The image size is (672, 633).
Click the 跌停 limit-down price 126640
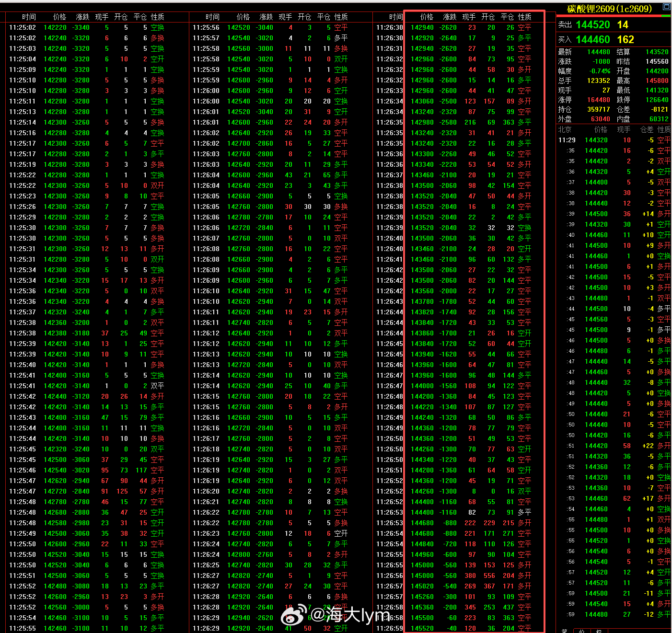pos(657,100)
